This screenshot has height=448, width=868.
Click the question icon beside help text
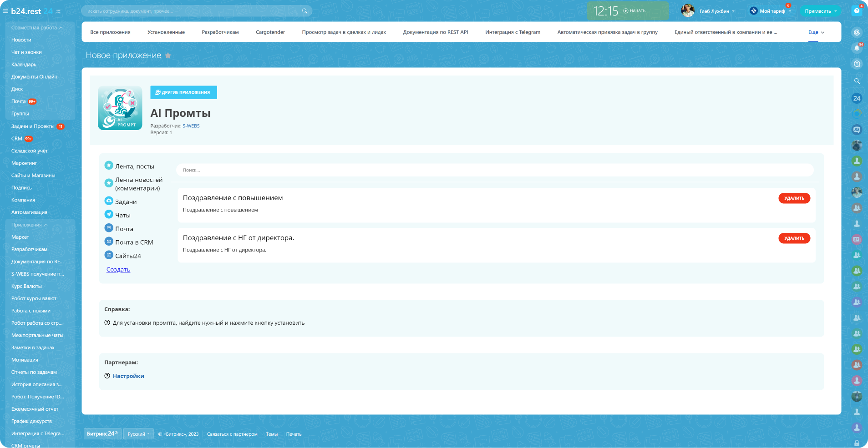[107, 323]
